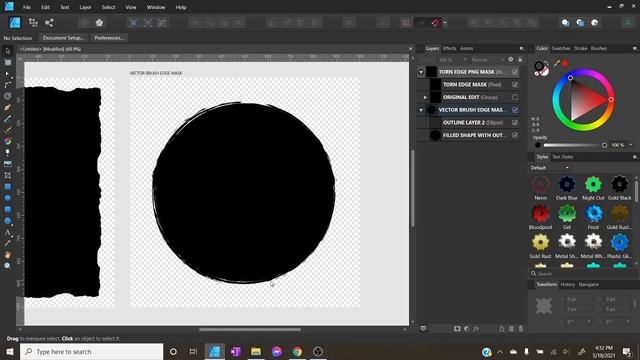Select the Place Image tool
The height and width of the screenshot is (360, 640).
coord(8,164)
